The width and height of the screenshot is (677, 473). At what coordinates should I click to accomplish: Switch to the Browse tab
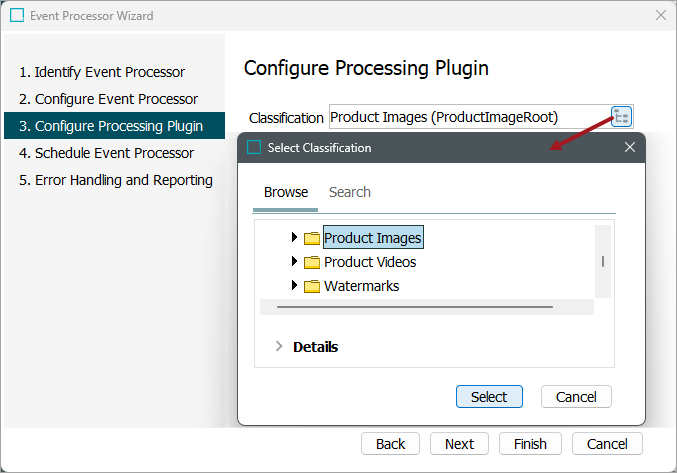click(x=285, y=192)
